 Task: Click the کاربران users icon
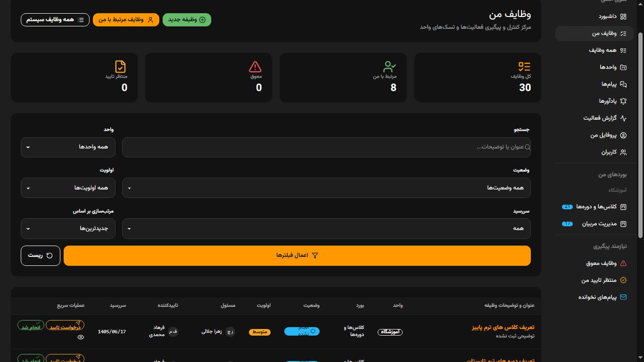(623, 152)
